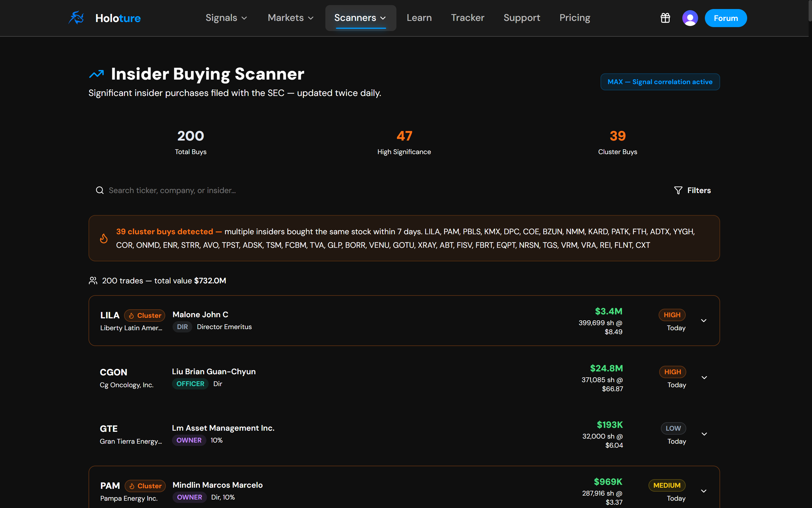Image resolution: width=812 pixels, height=508 pixels.
Task: Select the GTE ticker symbol
Action: 109,429
